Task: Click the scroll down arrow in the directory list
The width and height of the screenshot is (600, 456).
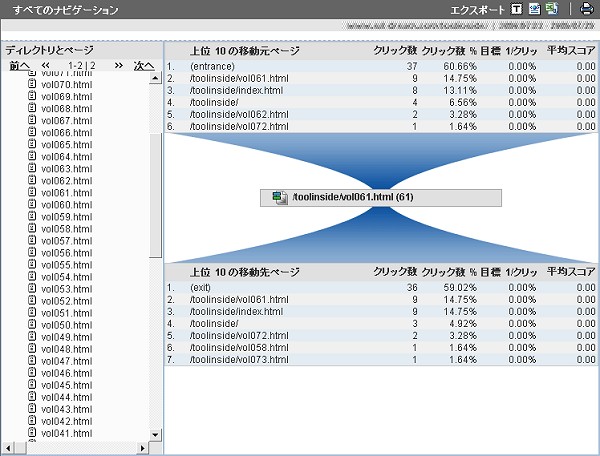Action: [x=155, y=434]
